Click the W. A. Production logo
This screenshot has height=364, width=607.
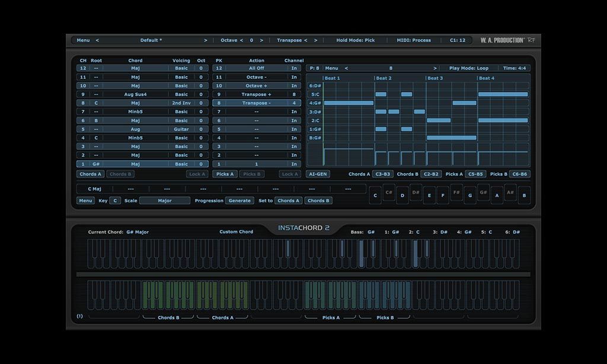(503, 40)
